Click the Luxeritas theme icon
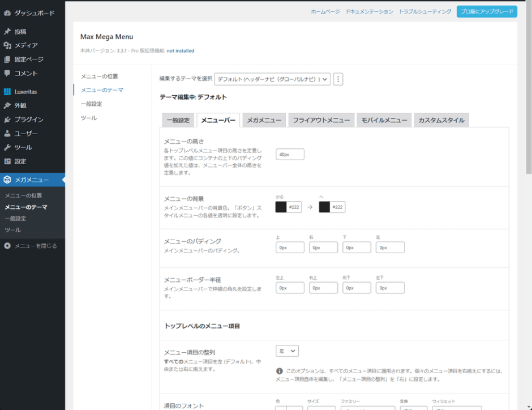This screenshot has height=410, width=532. (7, 92)
